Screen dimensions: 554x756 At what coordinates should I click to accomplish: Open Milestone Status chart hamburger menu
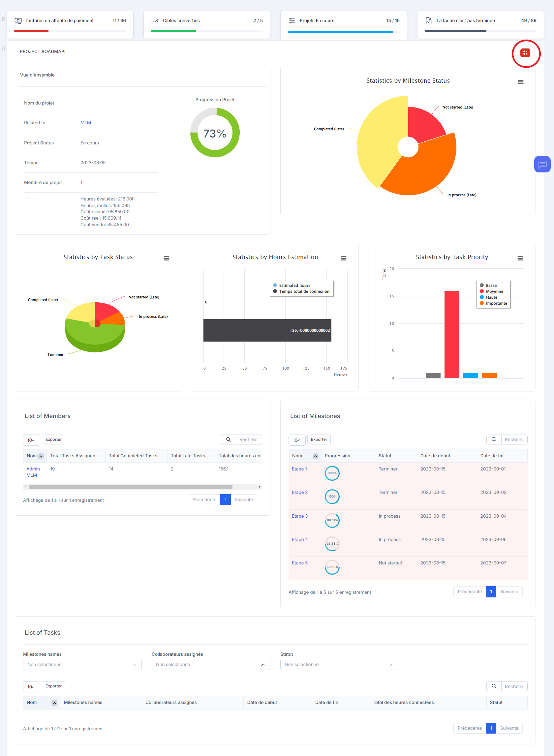pos(520,82)
